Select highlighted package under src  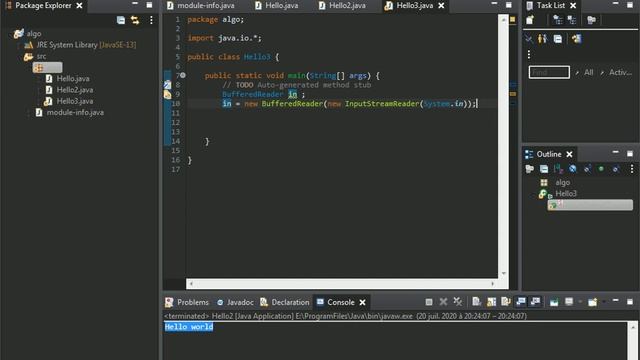(x=47, y=67)
